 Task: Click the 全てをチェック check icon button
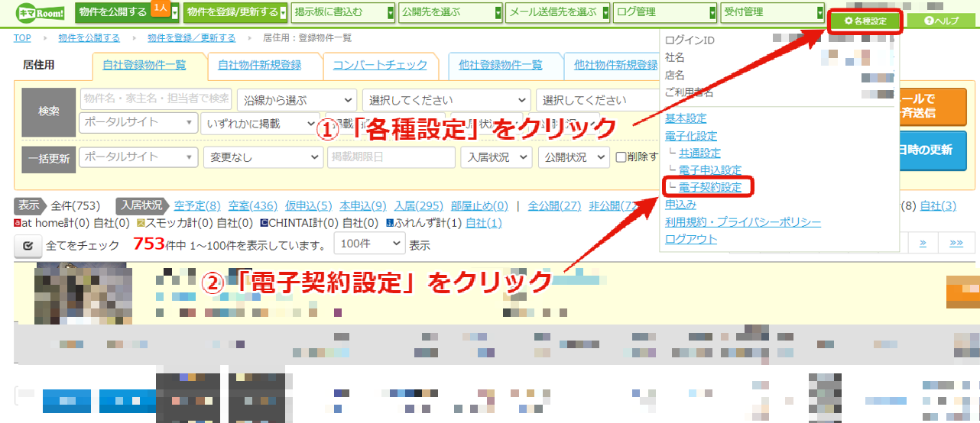28,245
